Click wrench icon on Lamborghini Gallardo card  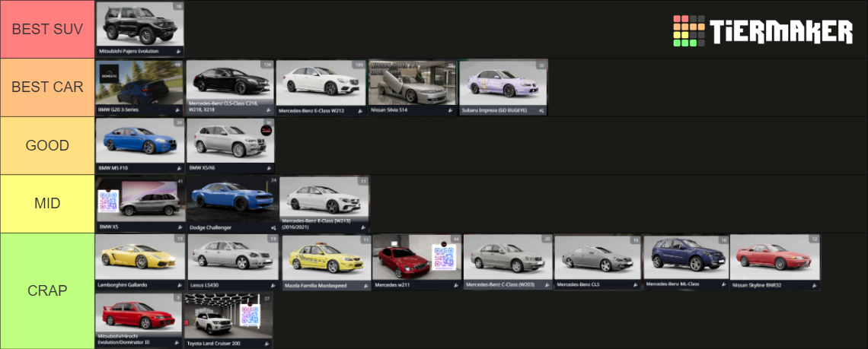click(x=179, y=285)
